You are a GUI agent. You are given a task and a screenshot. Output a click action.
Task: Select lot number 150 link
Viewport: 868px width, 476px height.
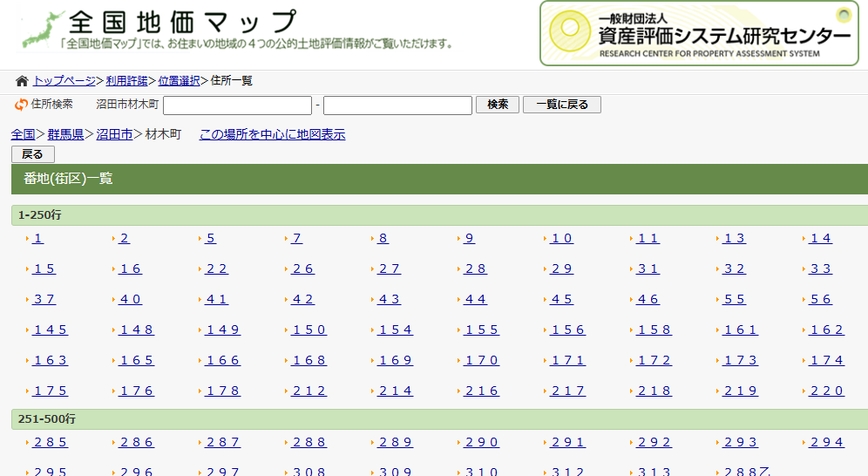[309, 330]
